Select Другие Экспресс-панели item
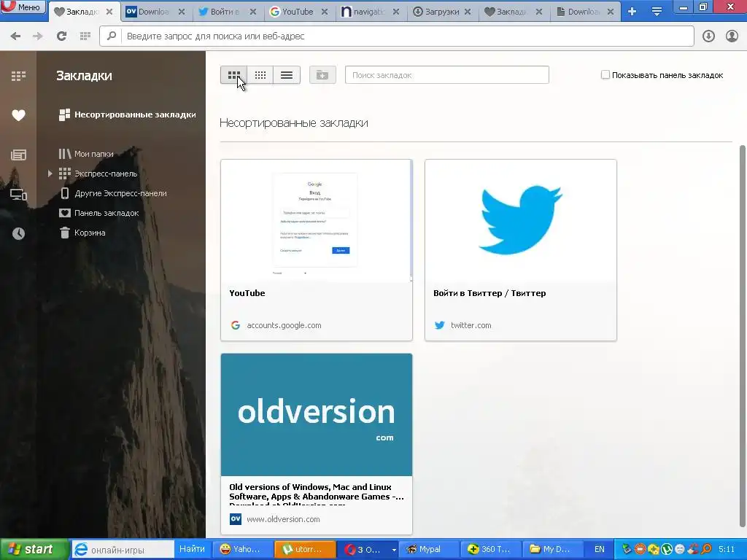This screenshot has height=560, width=747. [x=113, y=193]
